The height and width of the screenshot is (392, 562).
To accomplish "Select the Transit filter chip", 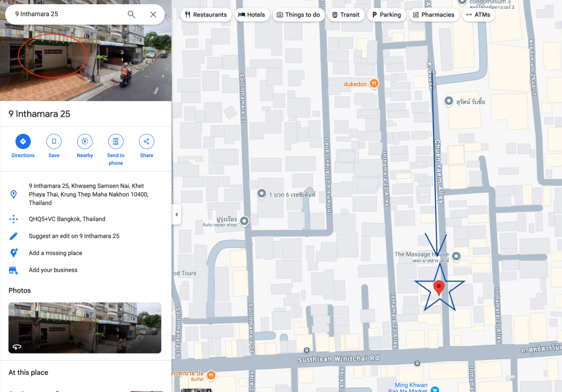I will [x=346, y=15].
